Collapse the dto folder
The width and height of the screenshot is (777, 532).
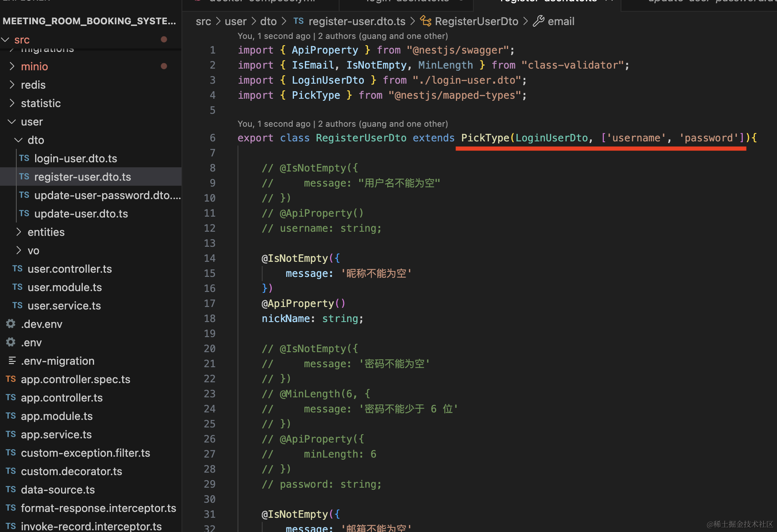click(18, 140)
